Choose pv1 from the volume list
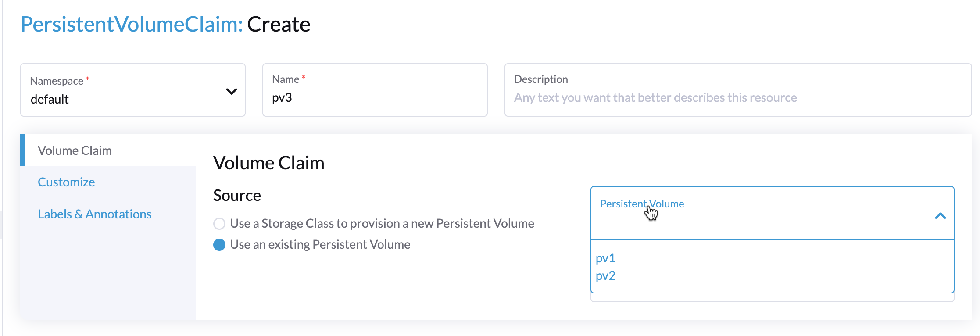Viewport: 980px width, 336px height. (605, 258)
